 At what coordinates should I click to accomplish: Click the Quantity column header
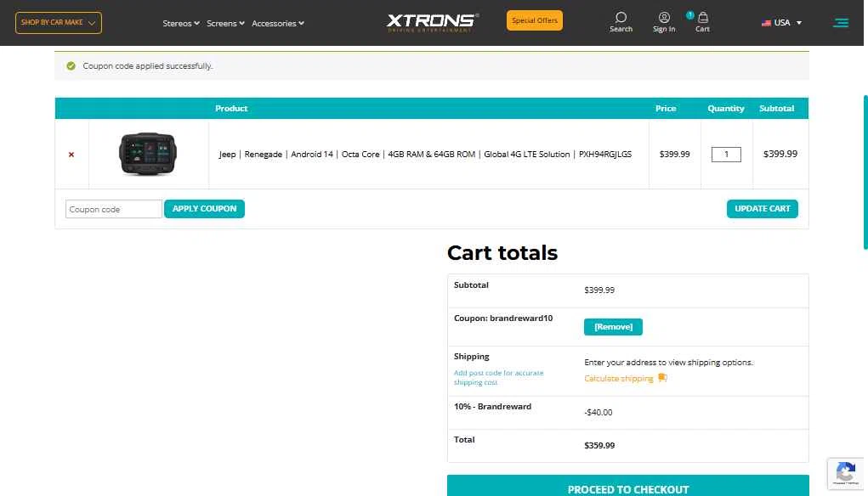726,109
